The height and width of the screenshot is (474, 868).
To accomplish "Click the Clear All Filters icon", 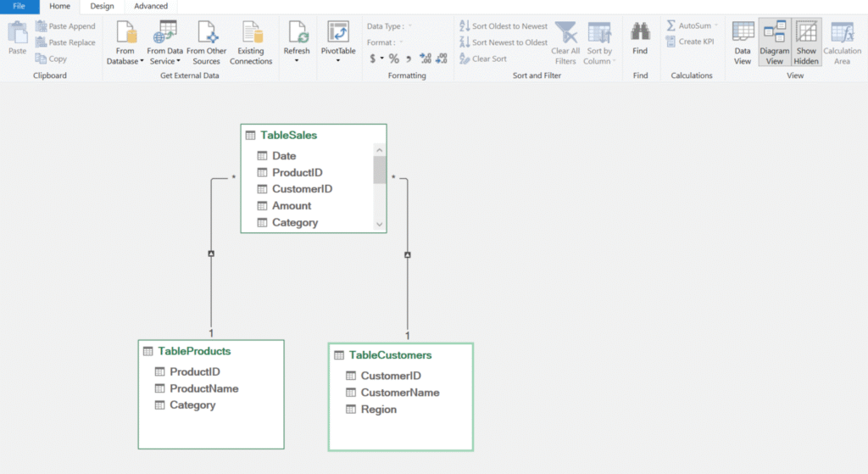I will pos(565,34).
